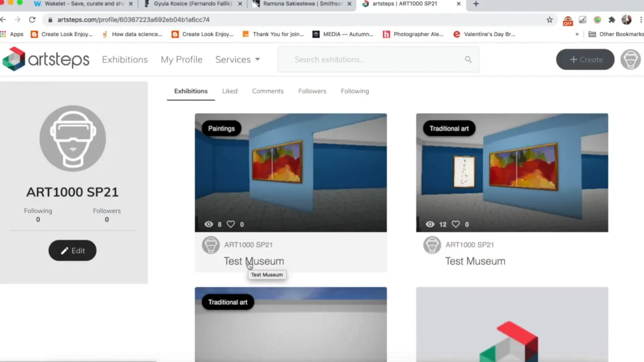Open the Paintings exhibition thumbnail
The height and width of the screenshot is (362, 644).
291,172
